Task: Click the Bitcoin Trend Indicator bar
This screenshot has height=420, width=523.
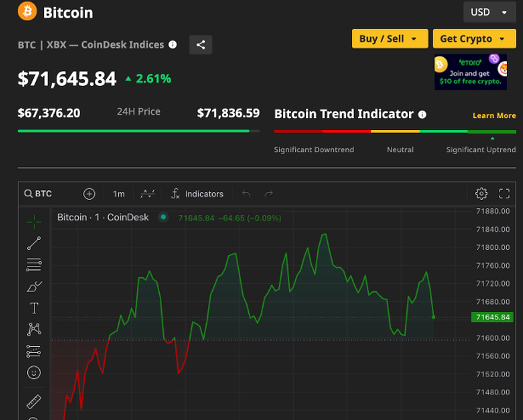Action: [x=395, y=132]
